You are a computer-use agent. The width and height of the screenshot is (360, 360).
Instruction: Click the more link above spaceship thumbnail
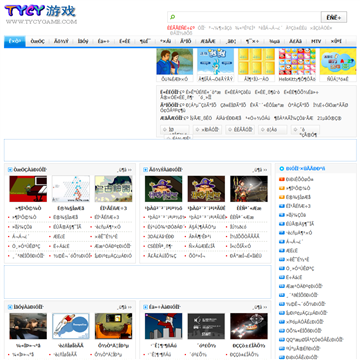259,307
